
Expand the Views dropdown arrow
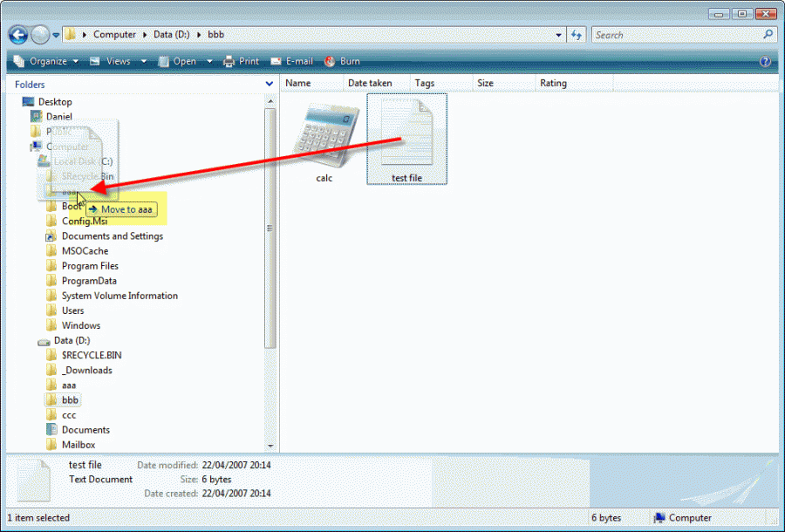(144, 61)
